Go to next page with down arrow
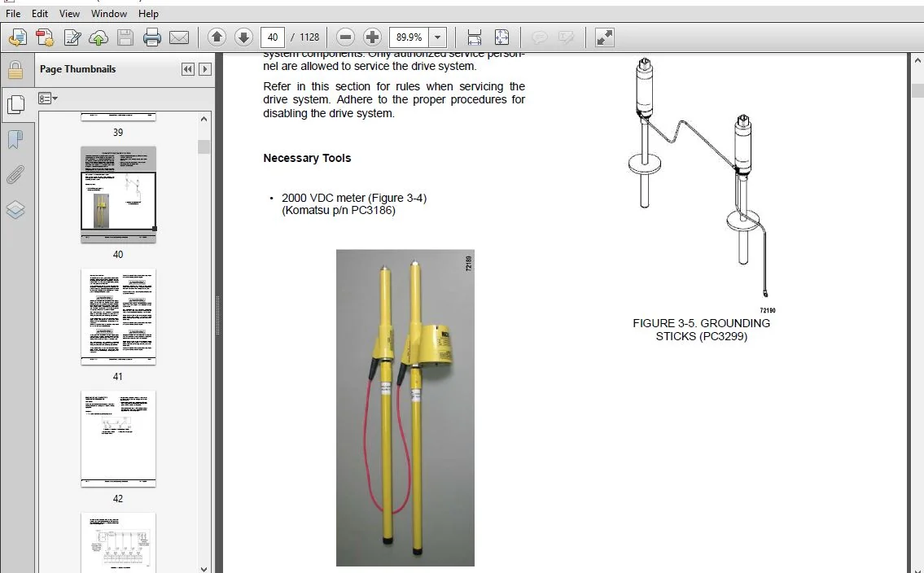 (x=243, y=37)
